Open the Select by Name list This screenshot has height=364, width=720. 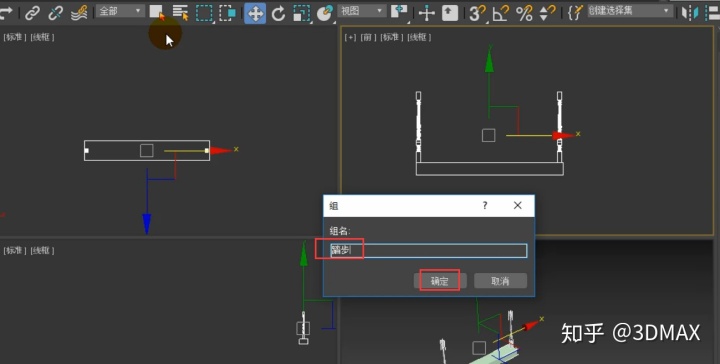(180, 13)
